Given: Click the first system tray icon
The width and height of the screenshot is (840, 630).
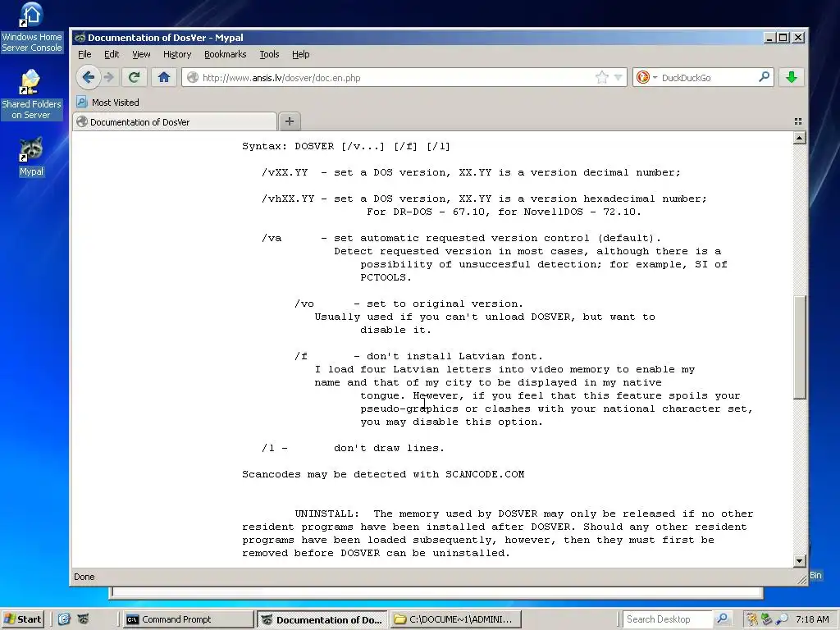Looking at the screenshot, I should tap(751, 619).
